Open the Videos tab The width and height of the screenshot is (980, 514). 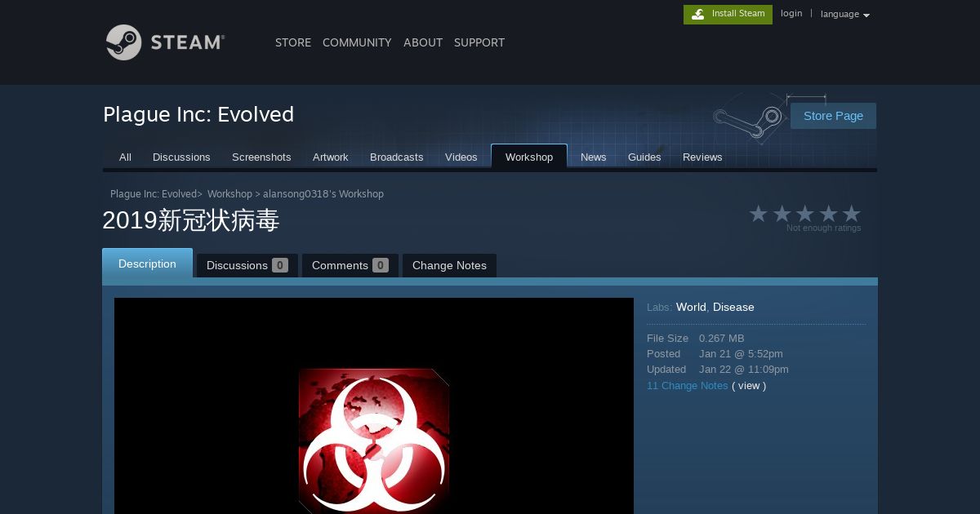(461, 157)
